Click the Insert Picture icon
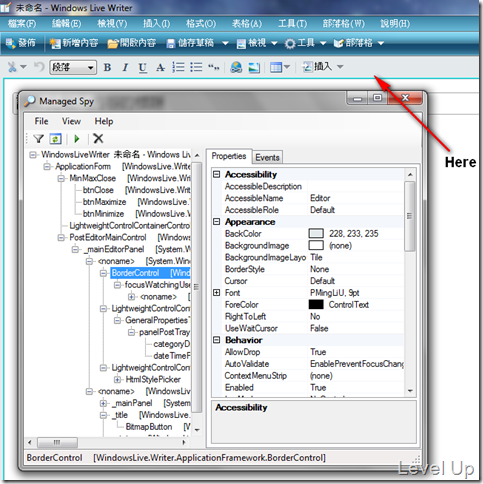The height and width of the screenshot is (484, 483). coord(254,67)
